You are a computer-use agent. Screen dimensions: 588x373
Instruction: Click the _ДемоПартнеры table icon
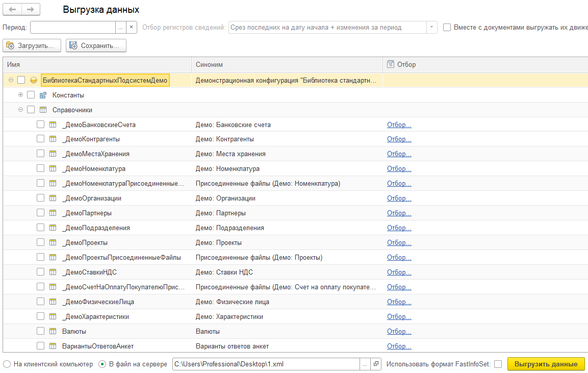click(53, 213)
